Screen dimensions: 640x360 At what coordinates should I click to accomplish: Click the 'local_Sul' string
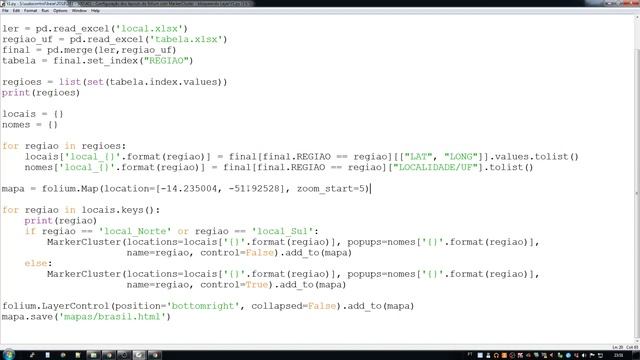click(282, 231)
